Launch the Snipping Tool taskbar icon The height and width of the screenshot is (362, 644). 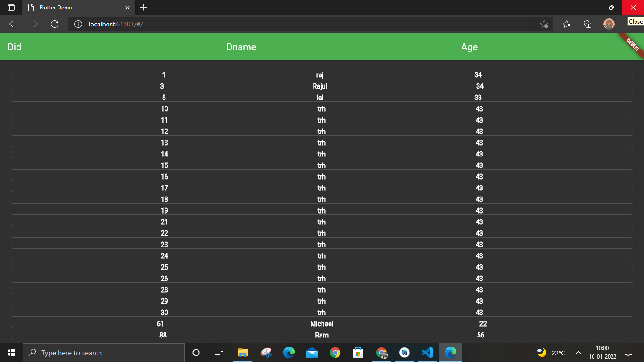266,353
